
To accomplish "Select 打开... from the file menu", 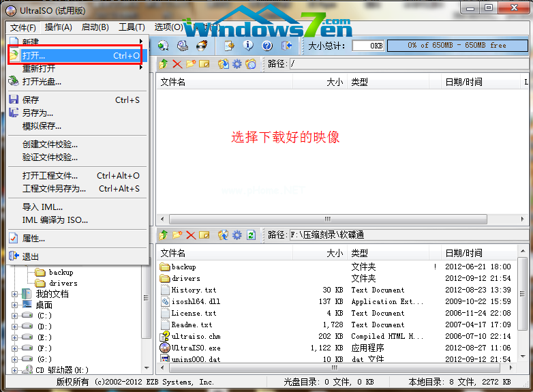I will (34, 55).
